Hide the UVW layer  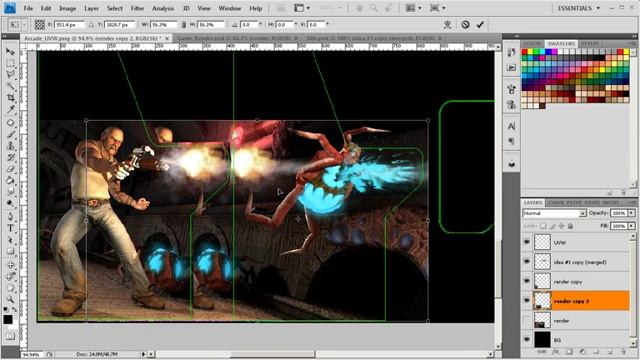tap(527, 242)
